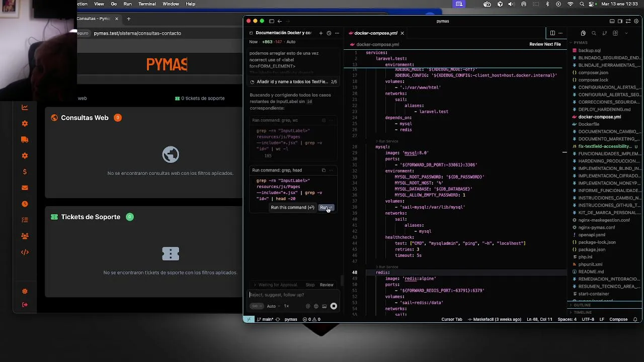The width and height of the screenshot is (644, 362).
Task: Open the Terminal menu
Action: (x=147, y=4)
